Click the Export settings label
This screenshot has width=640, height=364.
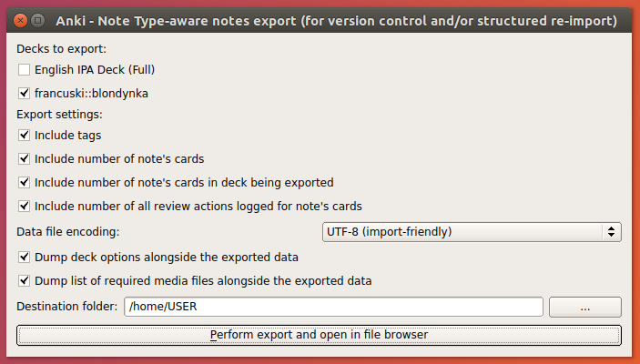(x=60, y=115)
